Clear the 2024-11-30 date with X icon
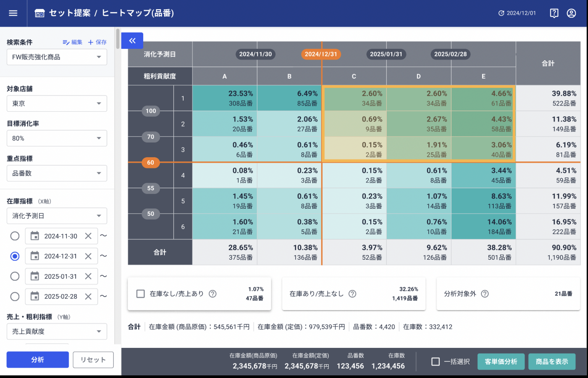Image resolution: width=588 pixels, height=378 pixels. tap(88, 236)
